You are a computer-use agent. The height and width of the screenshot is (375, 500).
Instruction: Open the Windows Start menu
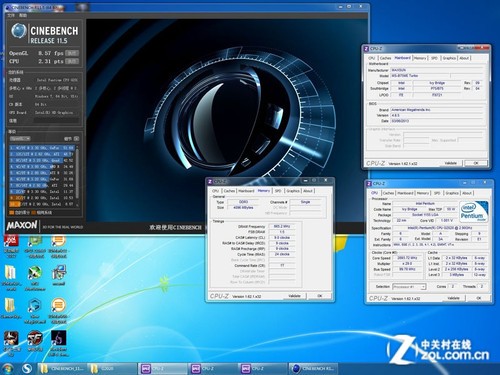click(7, 368)
